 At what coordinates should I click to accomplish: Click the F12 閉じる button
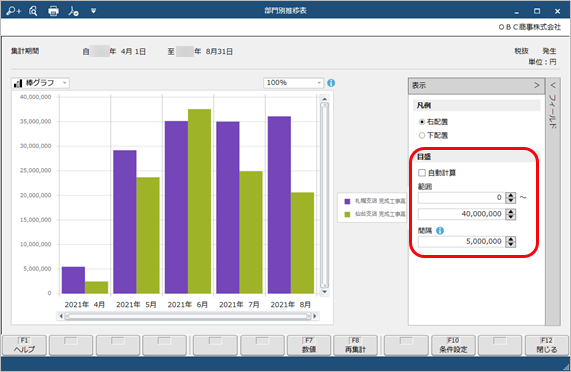[x=547, y=345]
